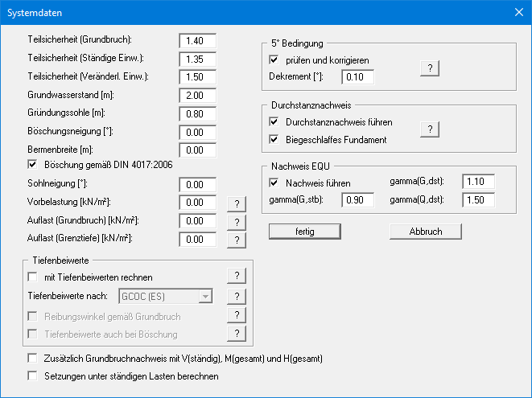Disable Böschung gemäß DIN 4017:2006 checkbox
The height and width of the screenshot is (398, 532).
tap(33, 165)
